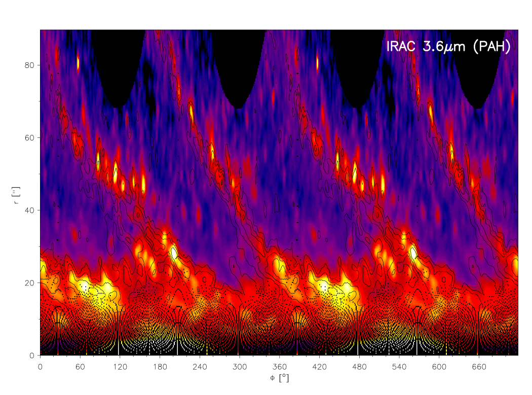This screenshot has width=532, height=395.
Task: Click the 'IRAC 3.6μm (PAH)' title label
Action: coord(448,47)
